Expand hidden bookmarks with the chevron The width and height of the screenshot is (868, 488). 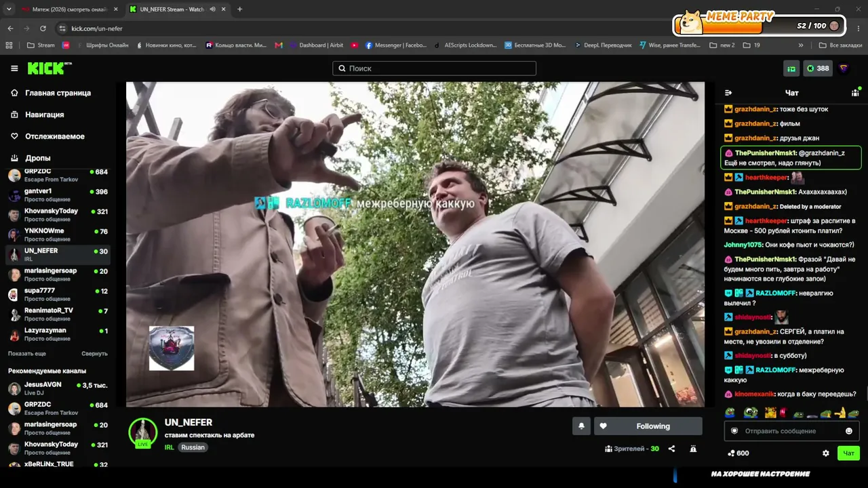pyautogui.click(x=801, y=45)
